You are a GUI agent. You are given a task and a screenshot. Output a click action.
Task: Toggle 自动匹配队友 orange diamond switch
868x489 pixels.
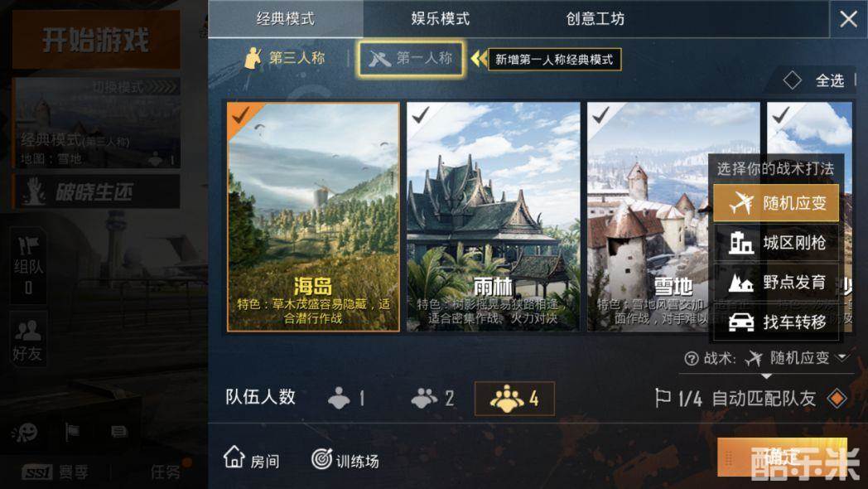coord(837,398)
